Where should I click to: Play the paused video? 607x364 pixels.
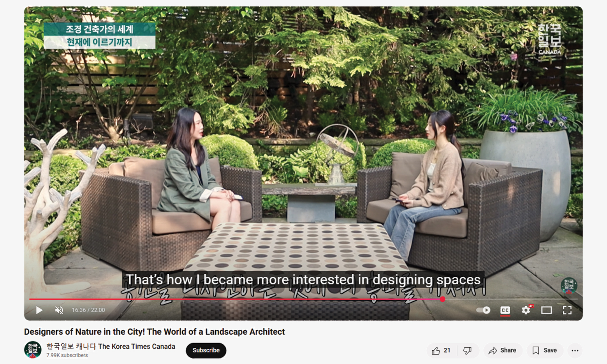pos(39,310)
